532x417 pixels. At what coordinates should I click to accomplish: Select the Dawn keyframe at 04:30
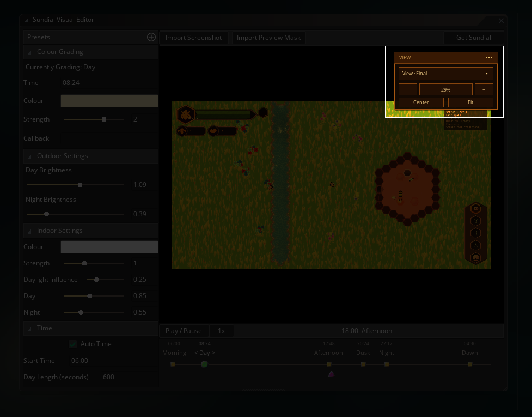click(x=470, y=364)
